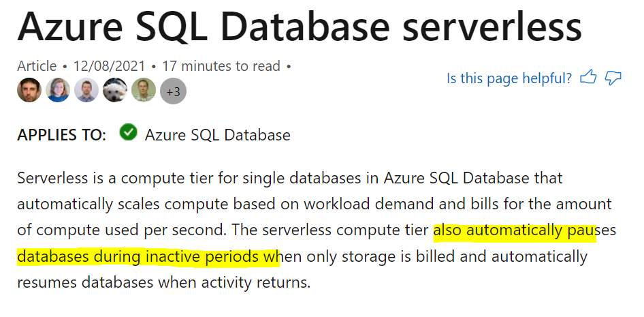Image resolution: width=644 pixels, height=317 pixels.
Task: Click the 'APPLIES TO:' label
Action: pyautogui.click(x=61, y=135)
